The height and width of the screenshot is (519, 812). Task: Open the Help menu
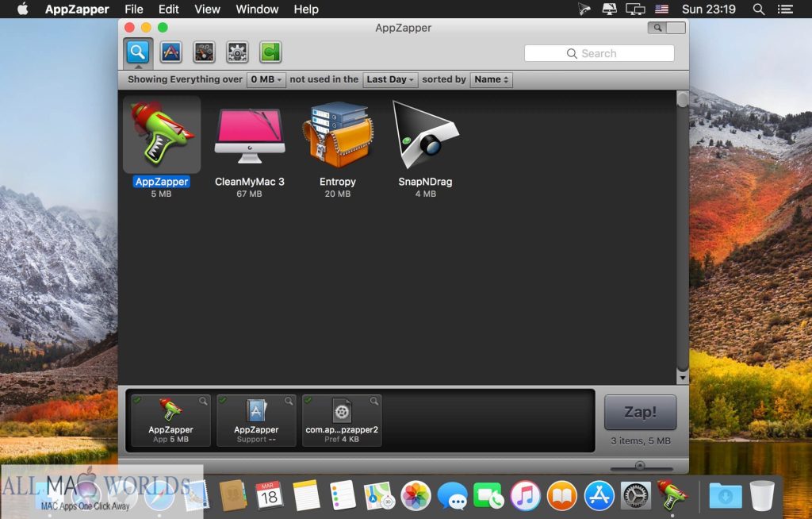tap(306, 10)
